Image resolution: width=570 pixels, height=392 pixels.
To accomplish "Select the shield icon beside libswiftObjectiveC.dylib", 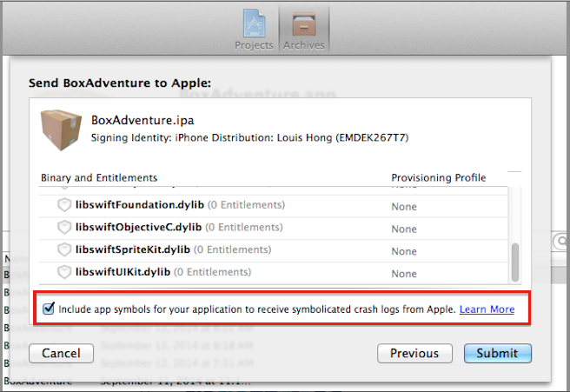I will 64,228.
